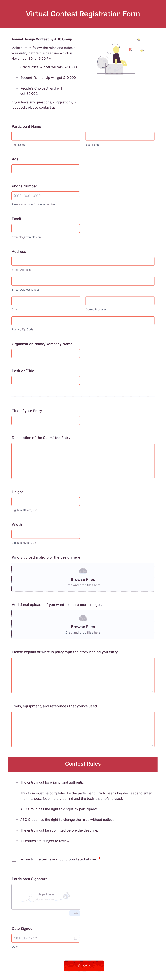The height and width of the screenshot is (980, 166).
Task: Click the Description of the Submitted Entry textarea
Action: (83, 460)
